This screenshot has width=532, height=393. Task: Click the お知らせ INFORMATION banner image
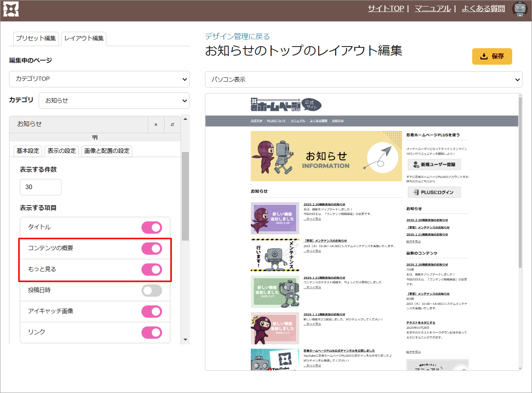pyautogui.click(x=326, y=156)
